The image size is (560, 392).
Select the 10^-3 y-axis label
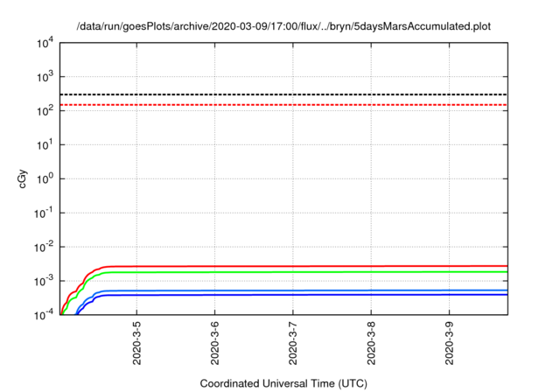tap(44, 281)
